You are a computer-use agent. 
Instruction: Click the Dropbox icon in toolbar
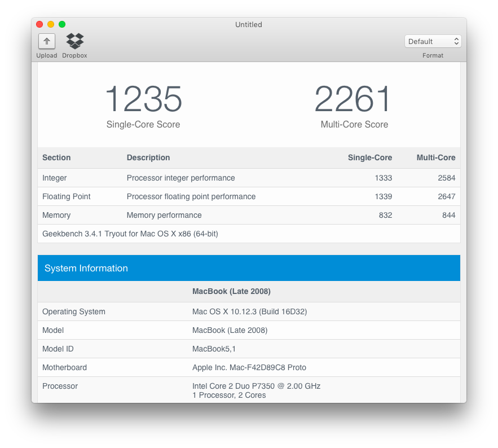(x=74, y=41)
